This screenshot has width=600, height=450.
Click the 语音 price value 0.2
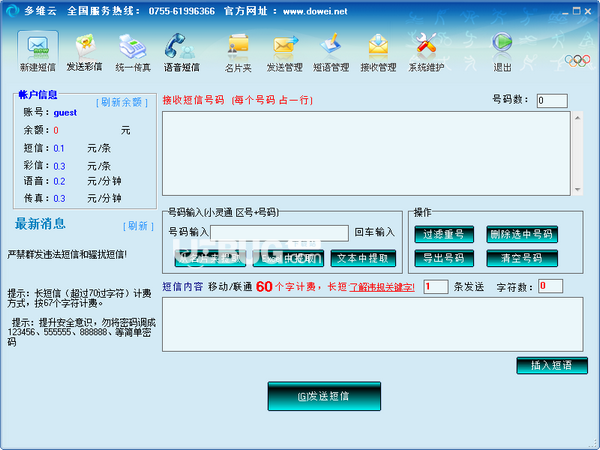click(59, 181)
